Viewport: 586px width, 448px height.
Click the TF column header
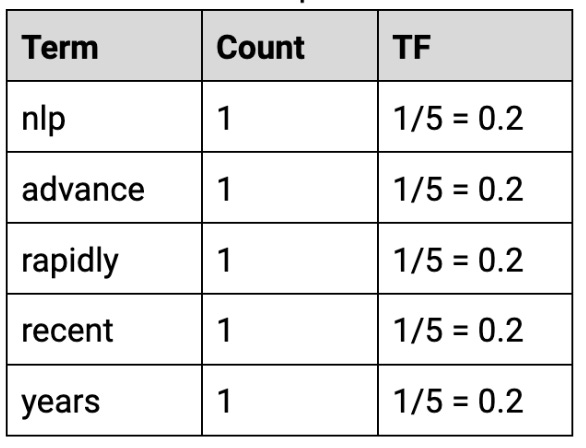tap(475, 46)
